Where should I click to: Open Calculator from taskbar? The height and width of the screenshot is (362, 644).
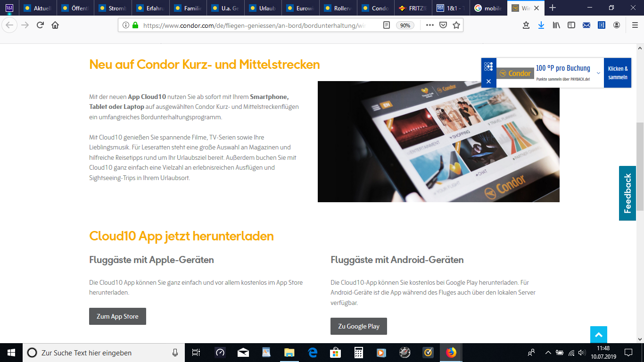359,353
